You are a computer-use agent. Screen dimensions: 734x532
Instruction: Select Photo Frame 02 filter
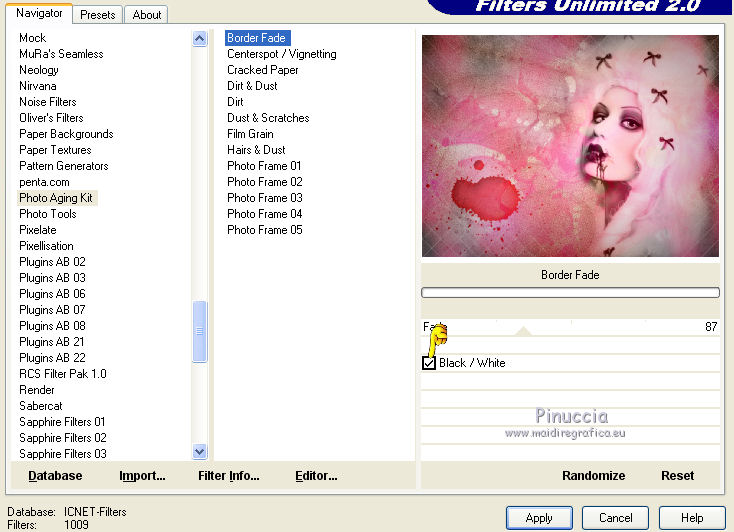pyautogui.click(x=264, y=182)
